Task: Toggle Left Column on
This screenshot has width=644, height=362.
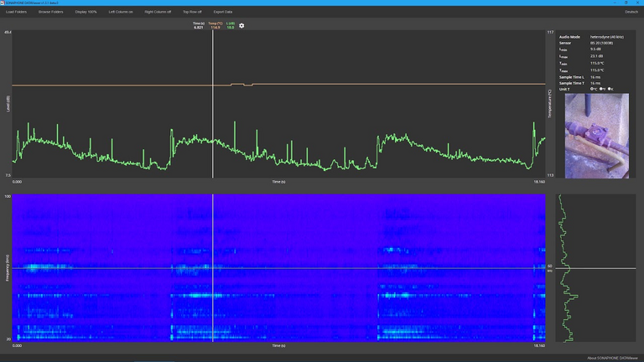Action: point(121,12)
